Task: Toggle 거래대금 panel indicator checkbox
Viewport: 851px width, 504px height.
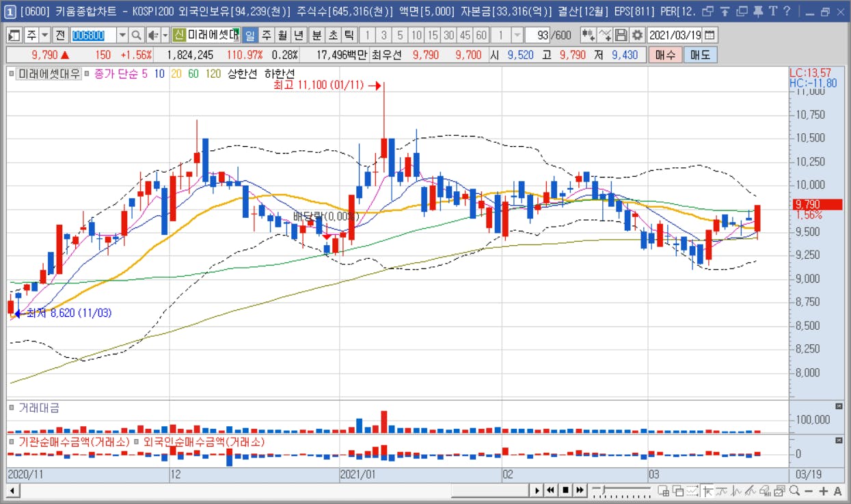Action: tap(12, 407)
